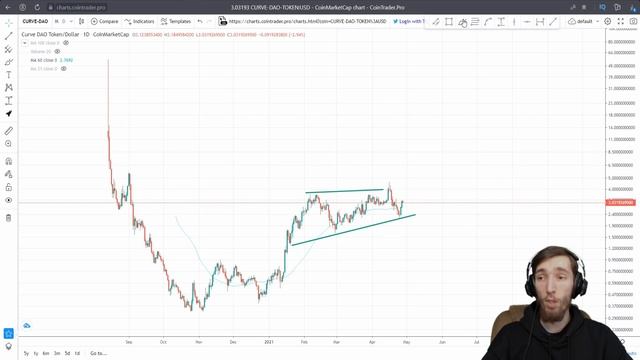Set chart range to 1d
Image resolution: width=640 pixels, height=360 pixels.
(77, 353)
